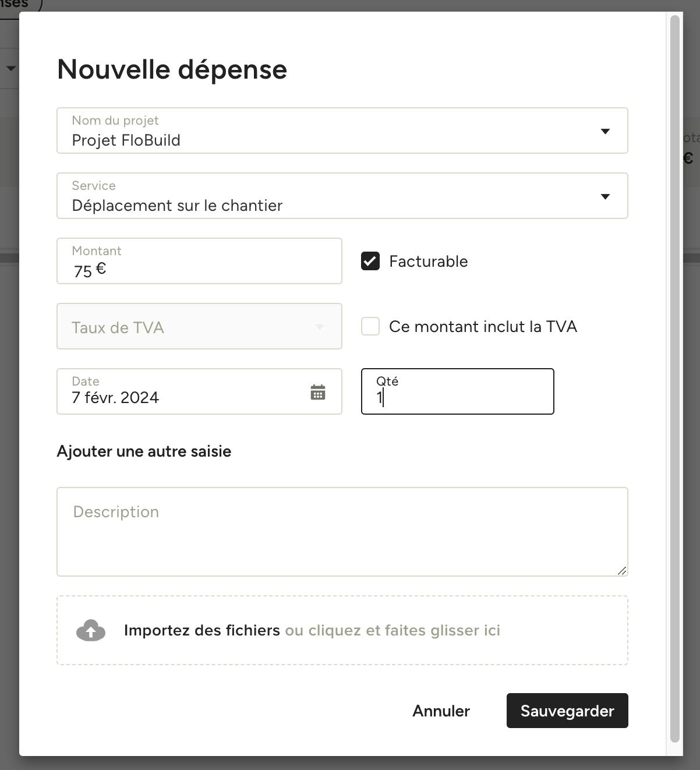Click the Déplacement sur le chantier service value
Image resolution: width=700 pixels, height=770 pixels.
coord(177,206)
